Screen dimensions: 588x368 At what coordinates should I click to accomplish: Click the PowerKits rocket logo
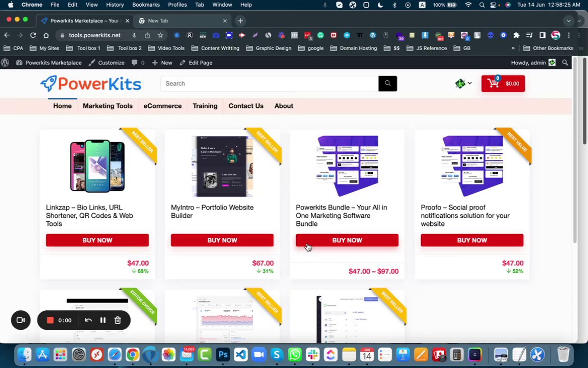(91, 83)
